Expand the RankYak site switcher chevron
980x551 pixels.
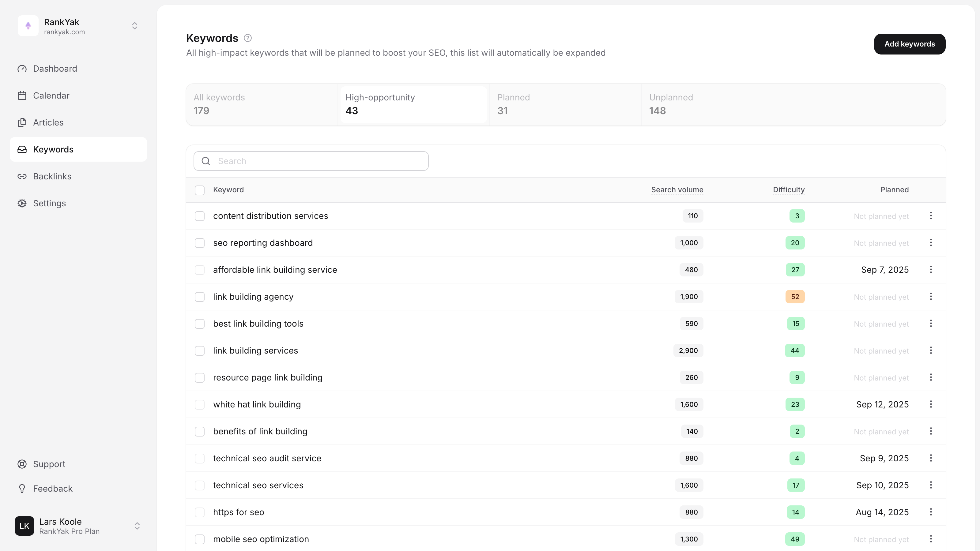(x=135, y=26)
